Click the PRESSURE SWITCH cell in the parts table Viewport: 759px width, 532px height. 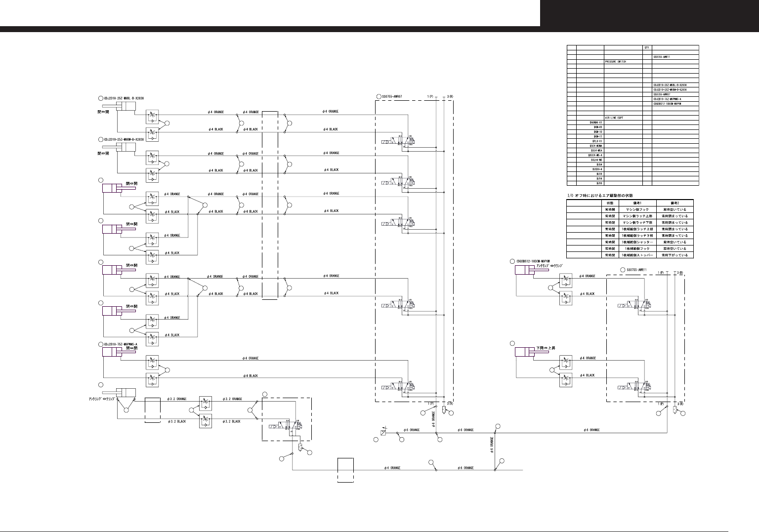tap(623, 62)
